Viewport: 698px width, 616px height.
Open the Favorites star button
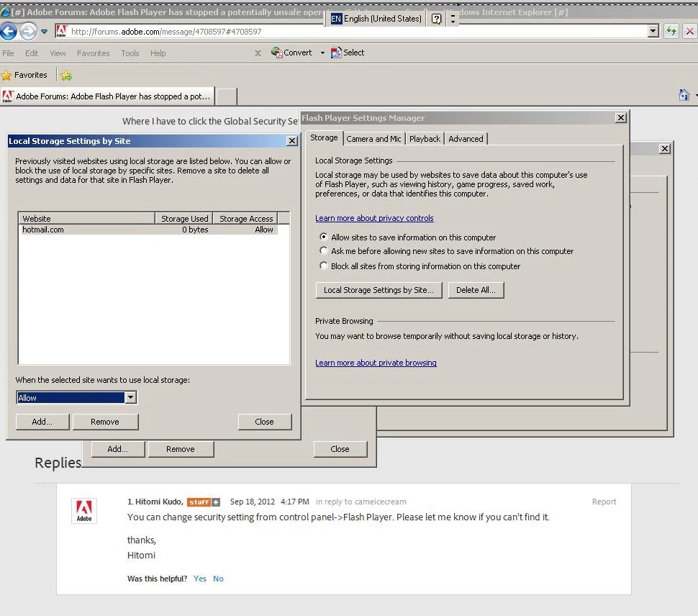pyautogui.click(x=24, y=76)
